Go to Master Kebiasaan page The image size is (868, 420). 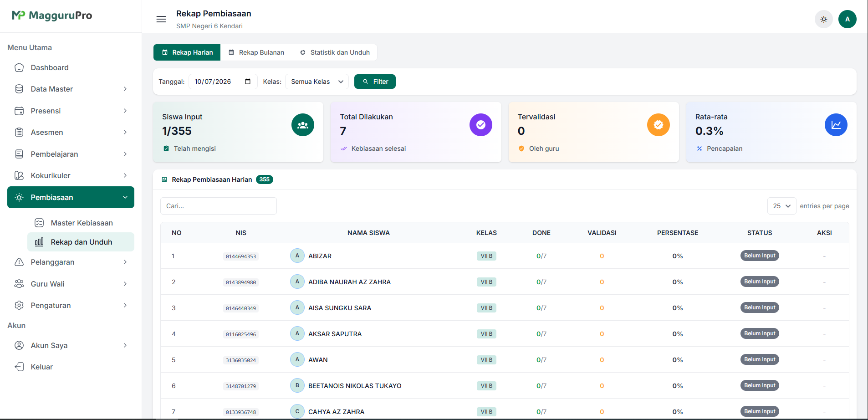[81, 223]
